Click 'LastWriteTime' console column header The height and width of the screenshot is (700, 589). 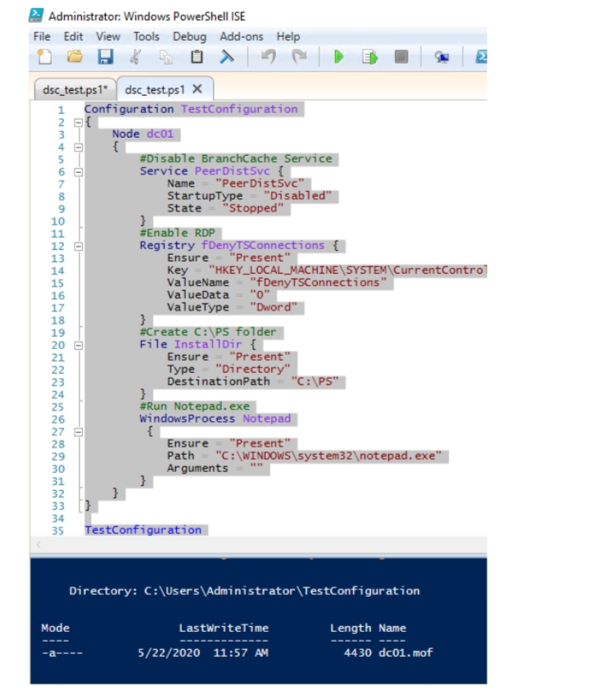(224, 628)
